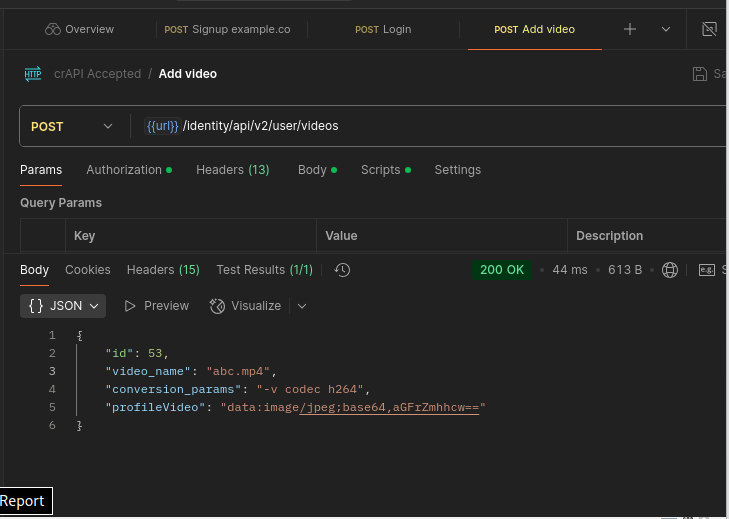The image size is (729, 519).
Task: Open the request Settings tab
Action: (x=457, y=170)
